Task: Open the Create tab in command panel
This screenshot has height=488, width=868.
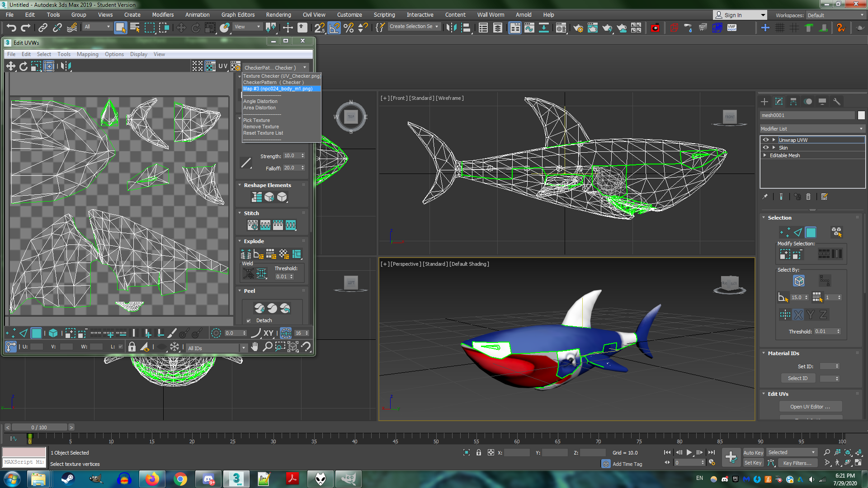Action: click(x=764, y=102)
